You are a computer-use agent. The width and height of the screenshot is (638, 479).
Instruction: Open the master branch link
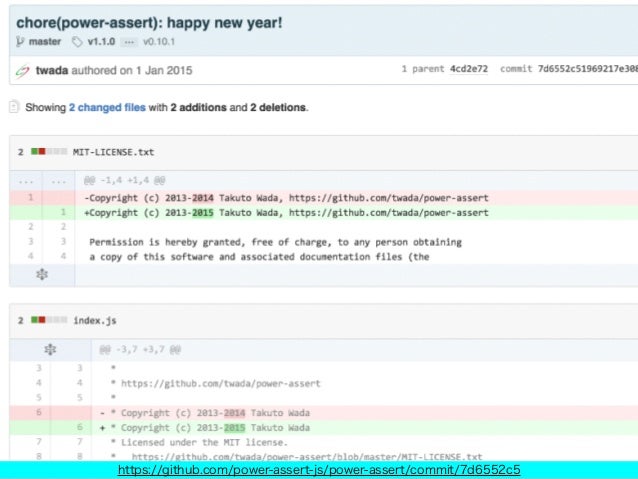[45, 42]
